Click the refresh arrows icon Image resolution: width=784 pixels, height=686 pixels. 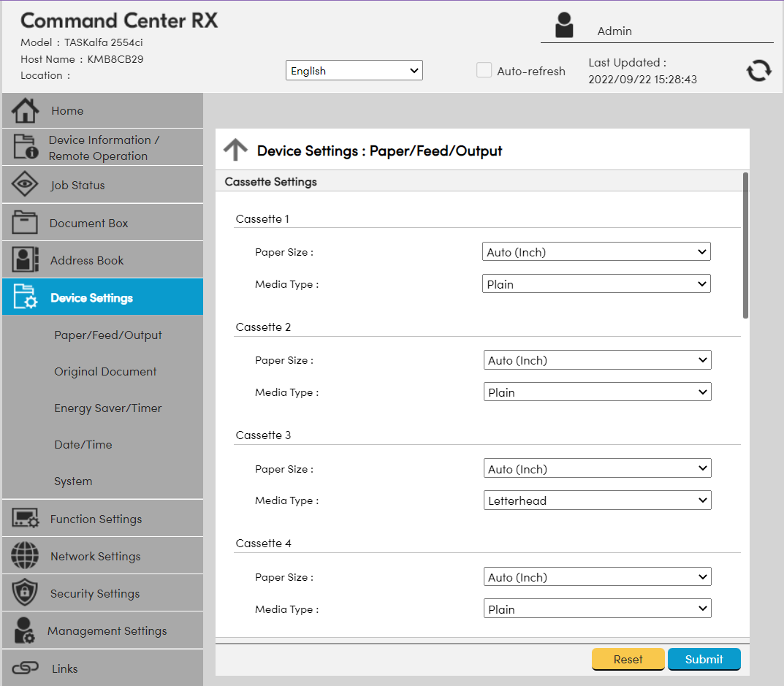pos(759,71)
